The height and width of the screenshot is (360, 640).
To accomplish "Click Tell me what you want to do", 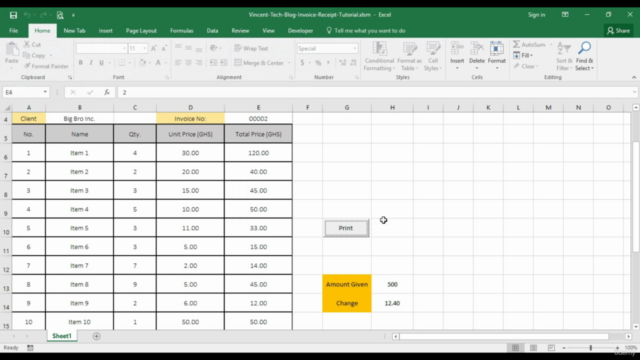I will click(x=366, y=31).
